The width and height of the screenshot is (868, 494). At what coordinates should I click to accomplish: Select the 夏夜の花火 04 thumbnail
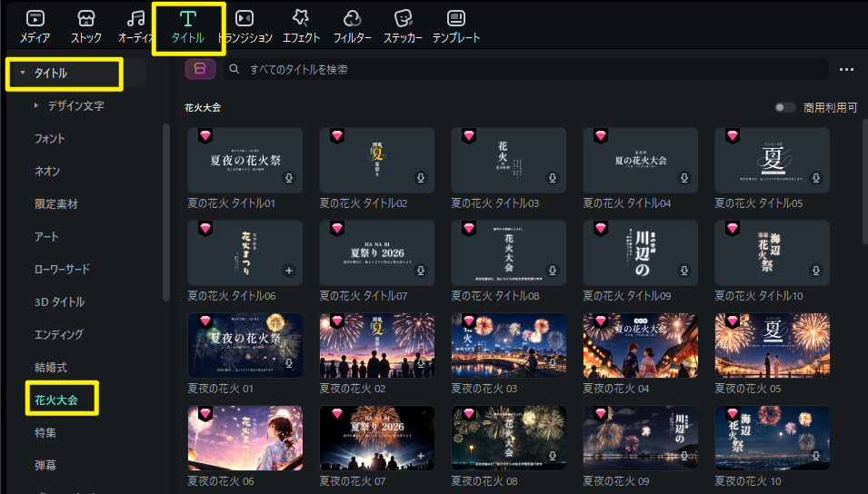(641, 345)
